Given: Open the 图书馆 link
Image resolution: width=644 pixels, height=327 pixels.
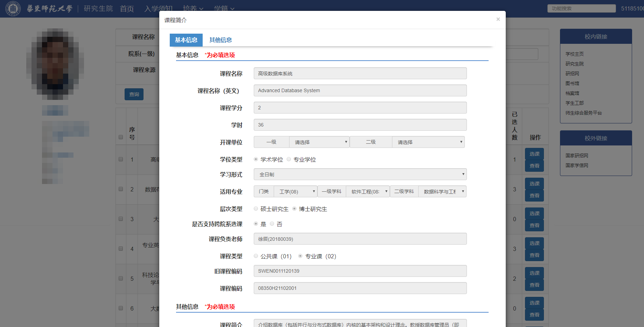Looking at the screenshot, I should pos(572,83).
